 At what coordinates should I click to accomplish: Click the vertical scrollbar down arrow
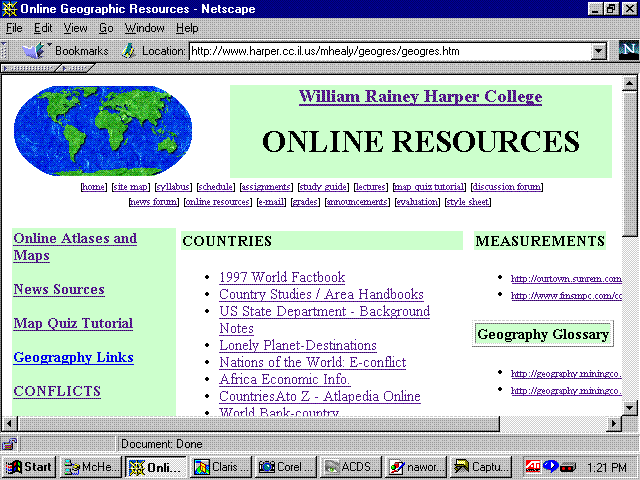[629, 407]
